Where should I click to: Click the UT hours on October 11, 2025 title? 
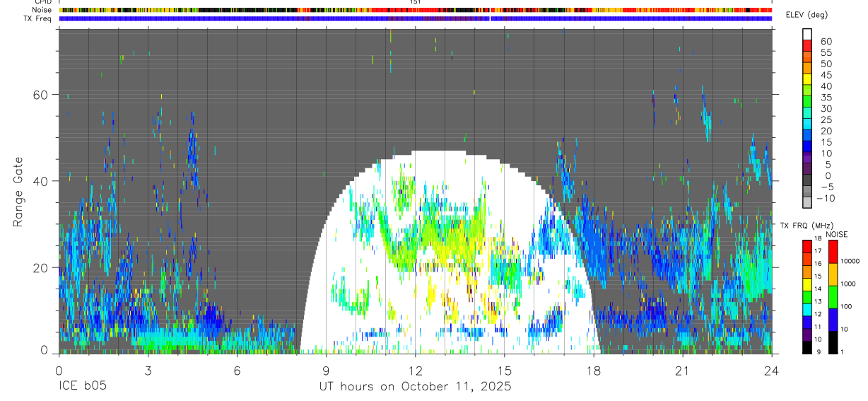pos(414,386)
